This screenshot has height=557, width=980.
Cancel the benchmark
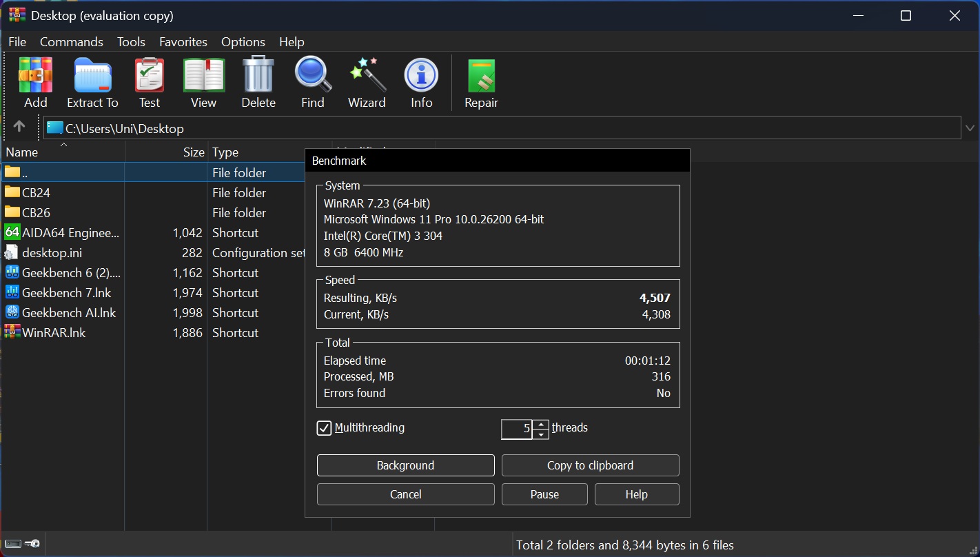tap(406, 494)
